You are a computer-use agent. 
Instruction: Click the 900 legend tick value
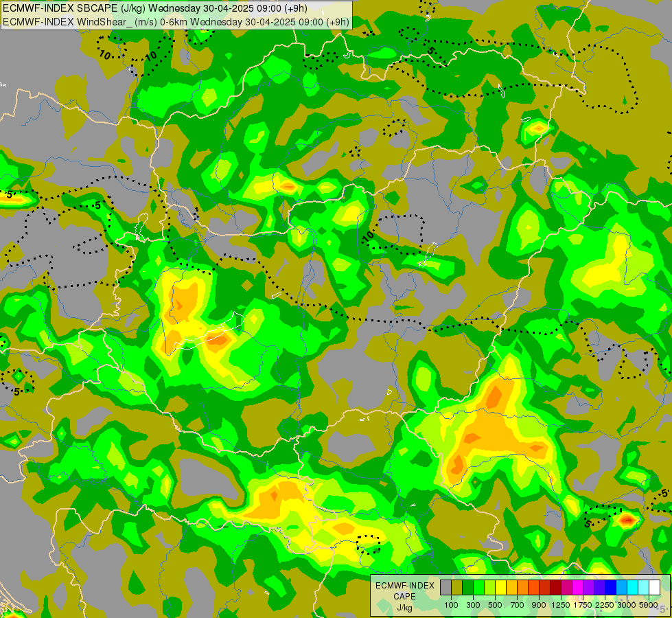pos(539,605)
